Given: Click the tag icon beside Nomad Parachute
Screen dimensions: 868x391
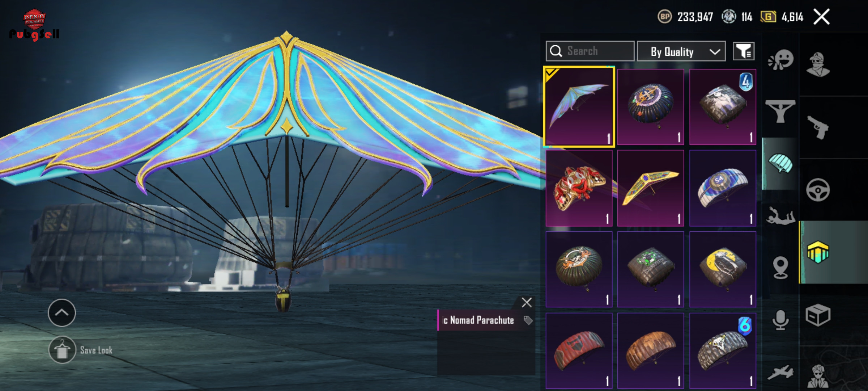Looking at the screenshot, I should point(528,320).
